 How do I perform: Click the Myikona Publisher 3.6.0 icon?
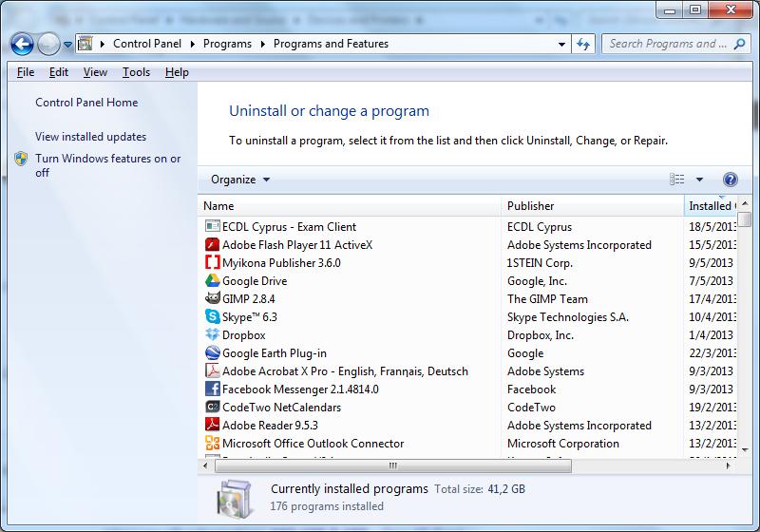[x=212, y=262]
